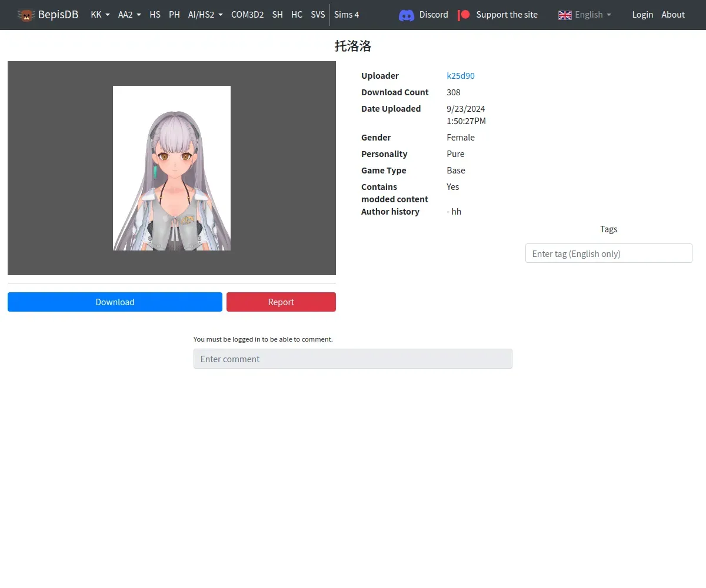Expand the KK dropdown menu
Image resolution: width=706 pixels, height=588 pixels.
pyautogui.click(x=101, y=15)
